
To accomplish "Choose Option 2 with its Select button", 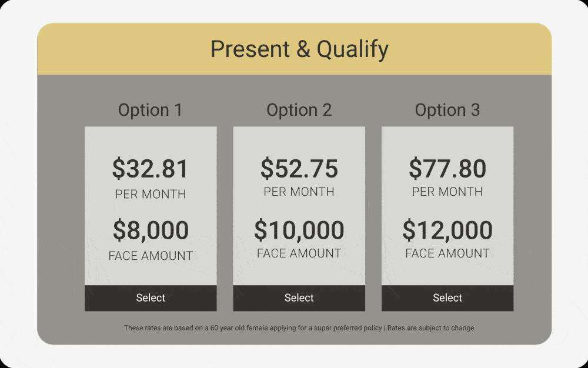I will pyautogui.click(x=299, y=298).
